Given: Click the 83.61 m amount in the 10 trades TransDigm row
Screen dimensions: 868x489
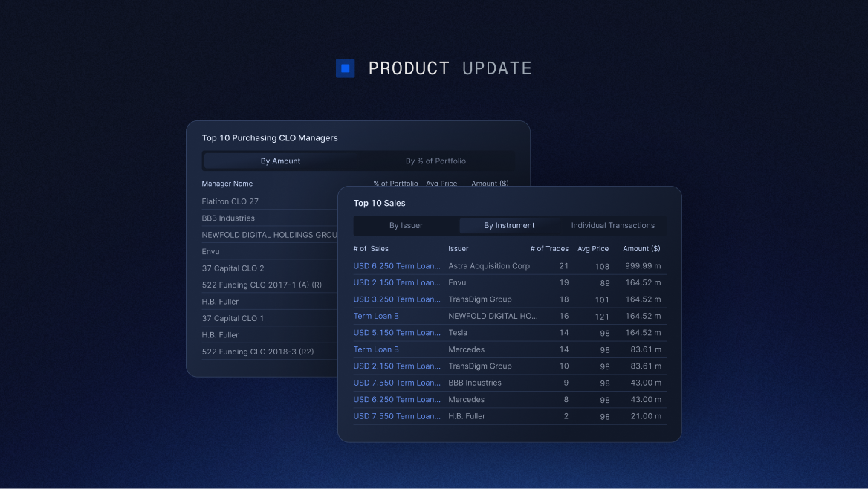Looking at the screenshot, I should coord(646,366).
